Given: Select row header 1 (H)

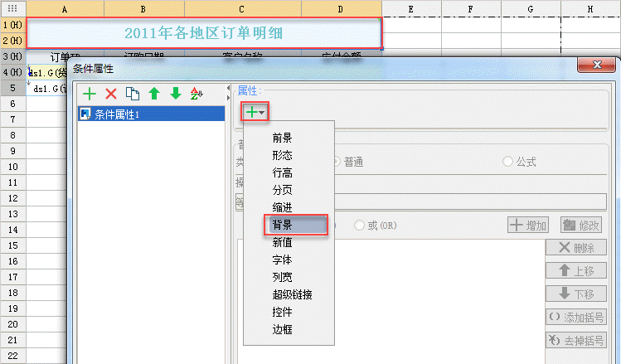Looking at the screenshot, I should pyautogui.click(x=13, y=25).
